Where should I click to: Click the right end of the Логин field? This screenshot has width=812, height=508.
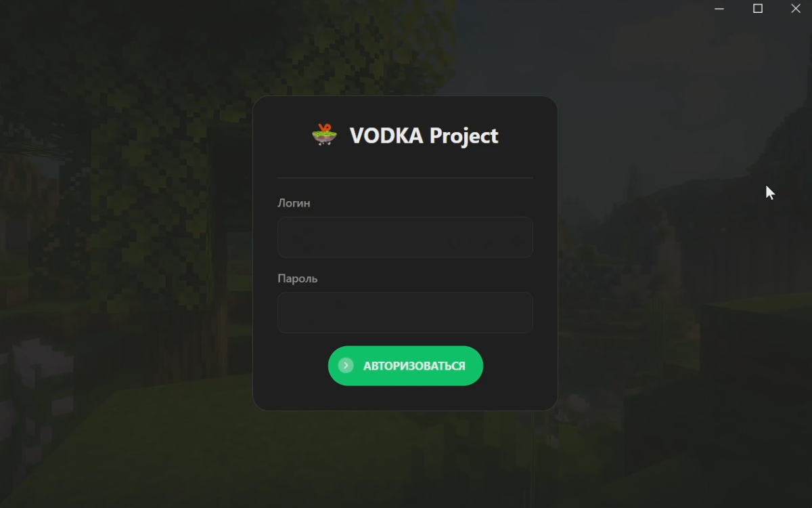point(521,237)
